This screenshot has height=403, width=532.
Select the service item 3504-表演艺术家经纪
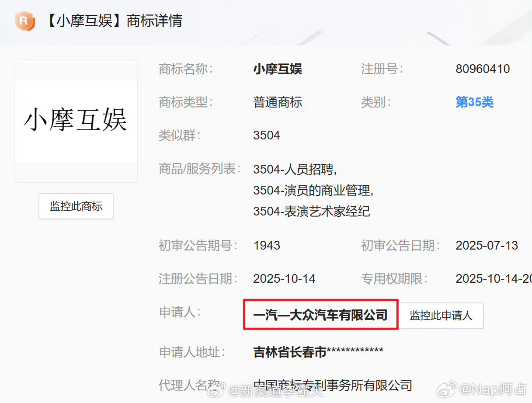pos(312,212)
